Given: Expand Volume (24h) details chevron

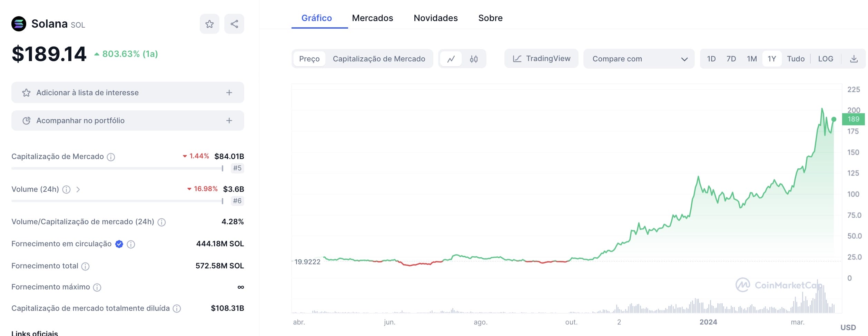Looking at the screenshot, I should tap(78, 189).
